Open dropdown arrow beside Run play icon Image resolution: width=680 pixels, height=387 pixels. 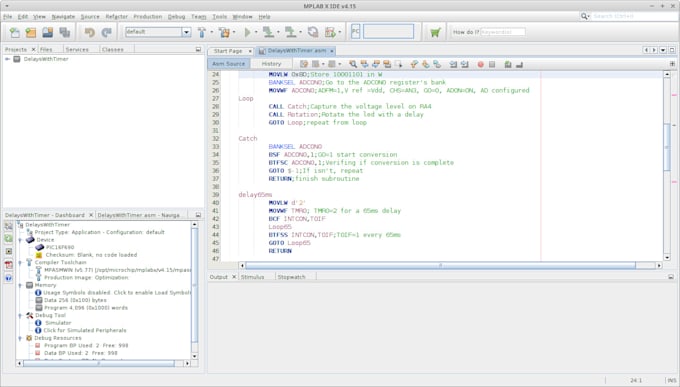(256, 32)
